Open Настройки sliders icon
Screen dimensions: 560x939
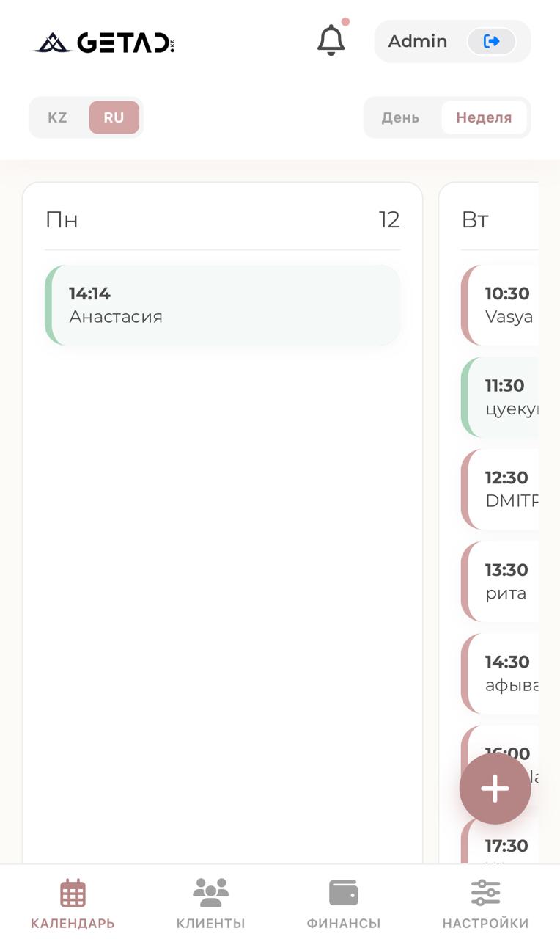coord(485,894)
